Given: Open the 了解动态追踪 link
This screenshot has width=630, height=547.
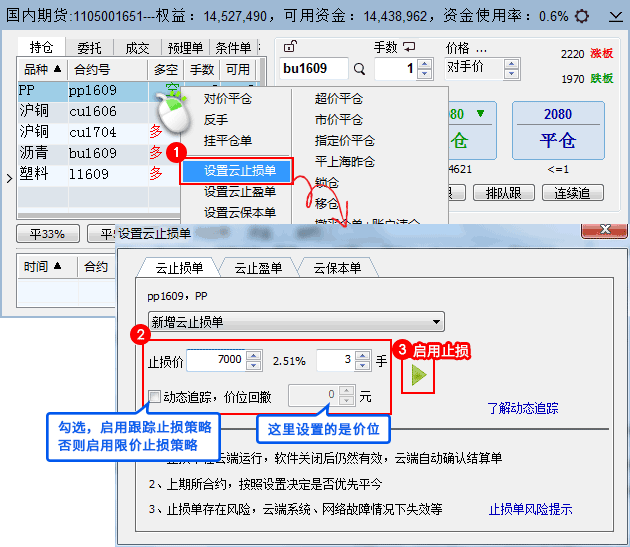Looking at the screenshot, I should (522, 408).
